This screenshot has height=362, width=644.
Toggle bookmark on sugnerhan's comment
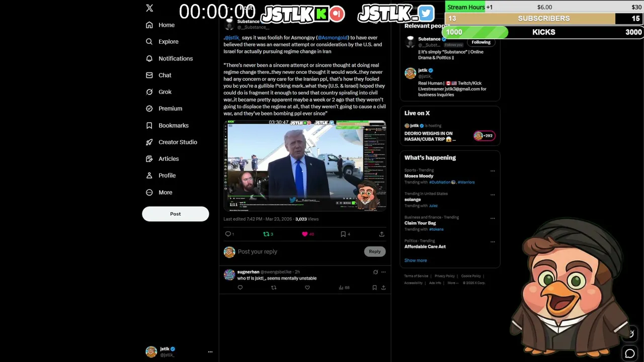374,288
